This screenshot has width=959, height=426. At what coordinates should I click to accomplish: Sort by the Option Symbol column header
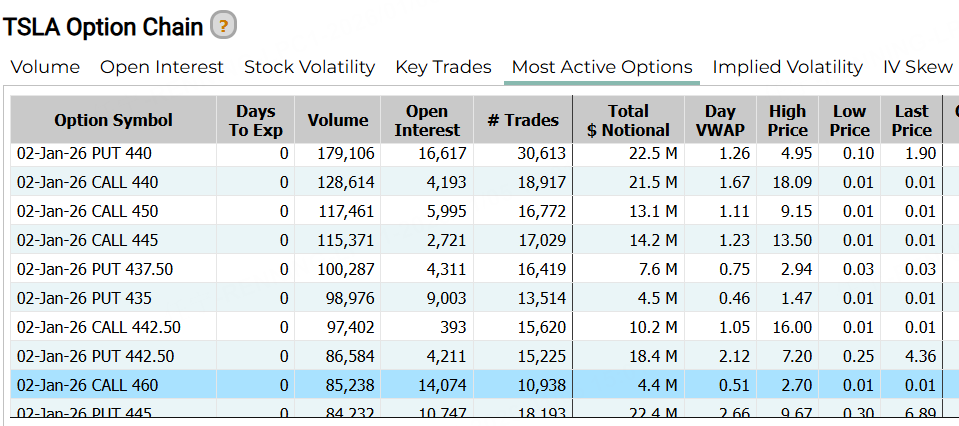coord(113,120)
